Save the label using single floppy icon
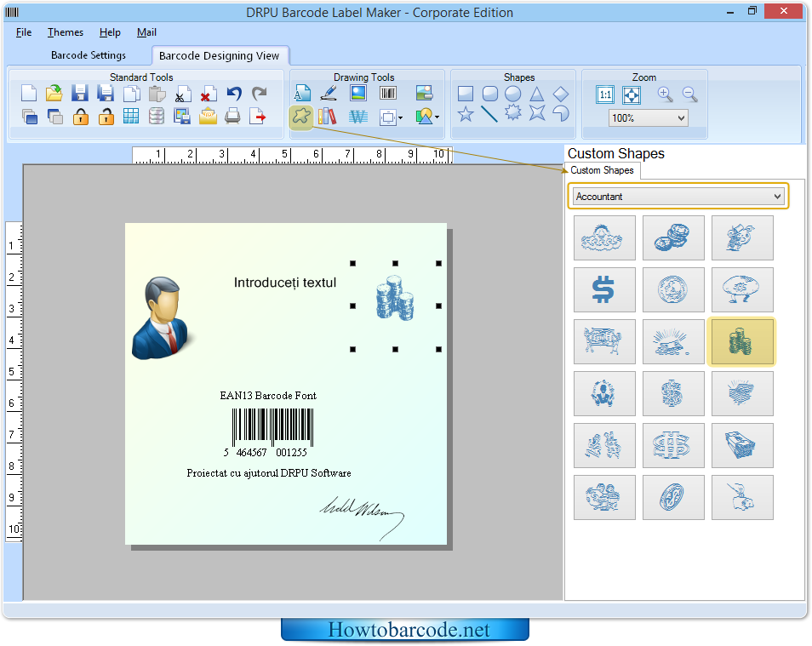The width and height of the screenshot is (812, 646). point(79,94)
